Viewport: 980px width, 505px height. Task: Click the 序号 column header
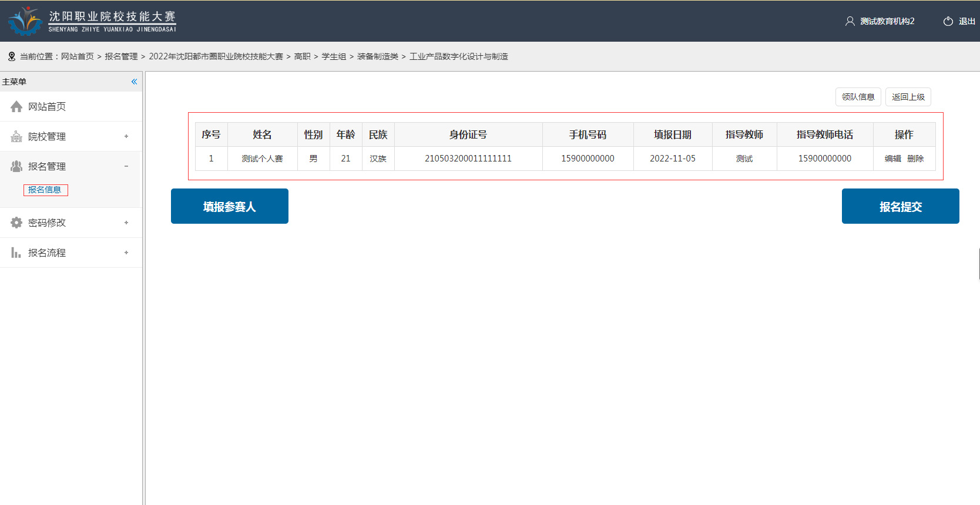[x=211, y=134]
